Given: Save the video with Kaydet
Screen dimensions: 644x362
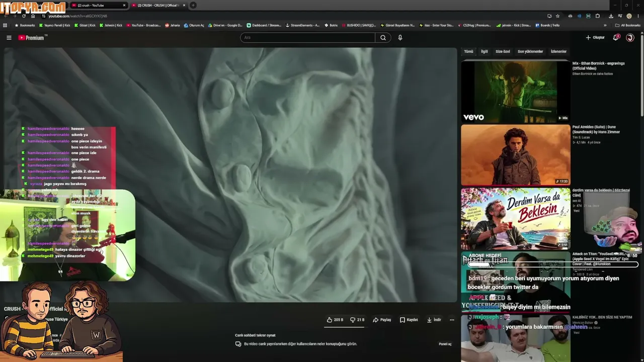Looking at the screenshot, I should click(x=409, y=320).
